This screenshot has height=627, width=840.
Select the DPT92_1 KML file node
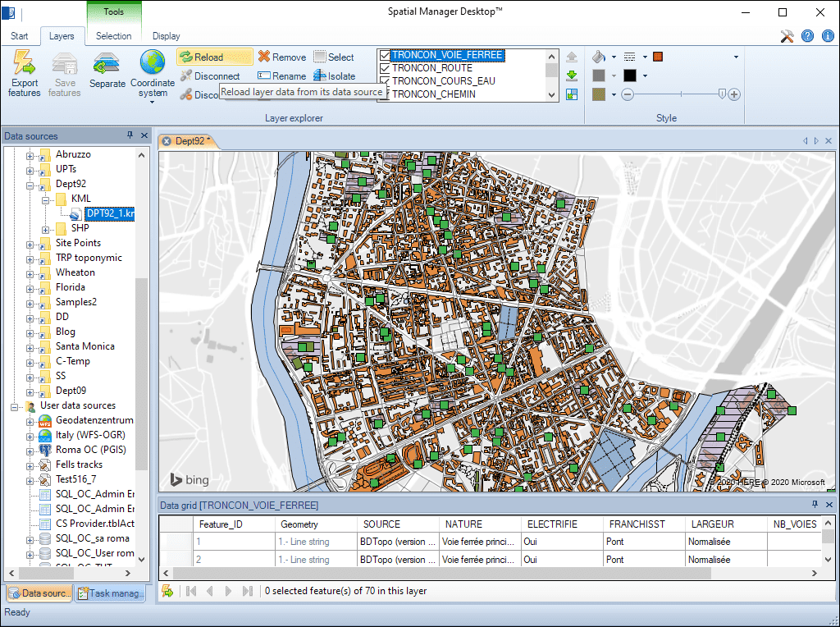pyautogui.click(x=110, y=213)
